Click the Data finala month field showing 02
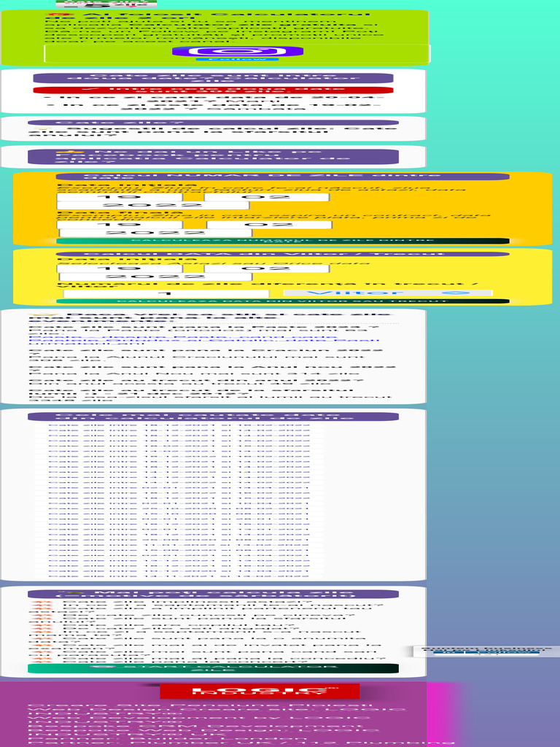The height and width of the screenshot is (747, 560). pyautogui.click(x=269, y=225)
